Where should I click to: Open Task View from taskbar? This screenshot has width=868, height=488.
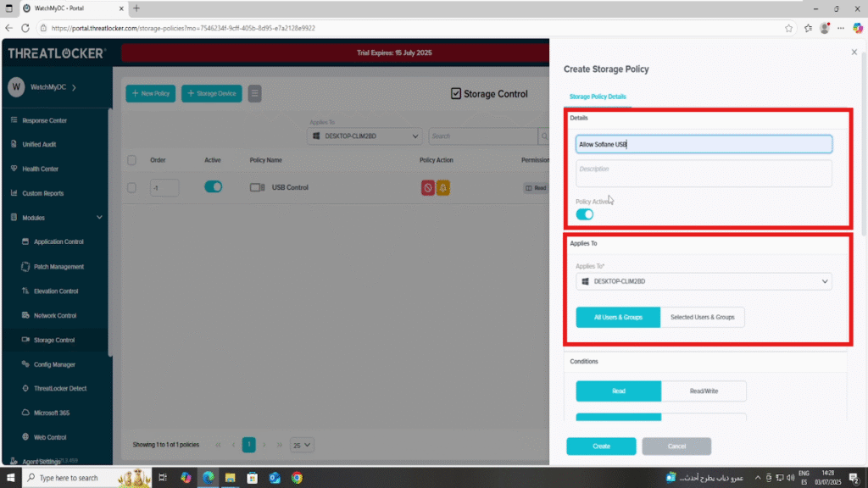[x=163, y=478]
